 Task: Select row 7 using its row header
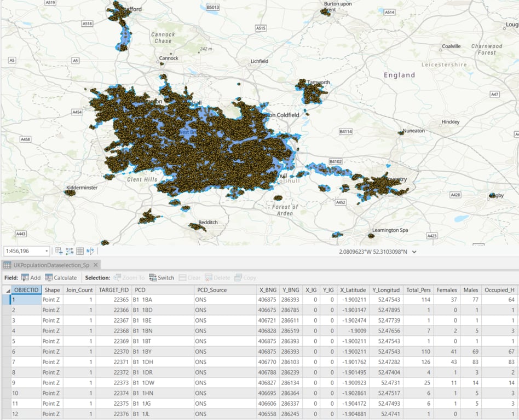tap(5, 363)
